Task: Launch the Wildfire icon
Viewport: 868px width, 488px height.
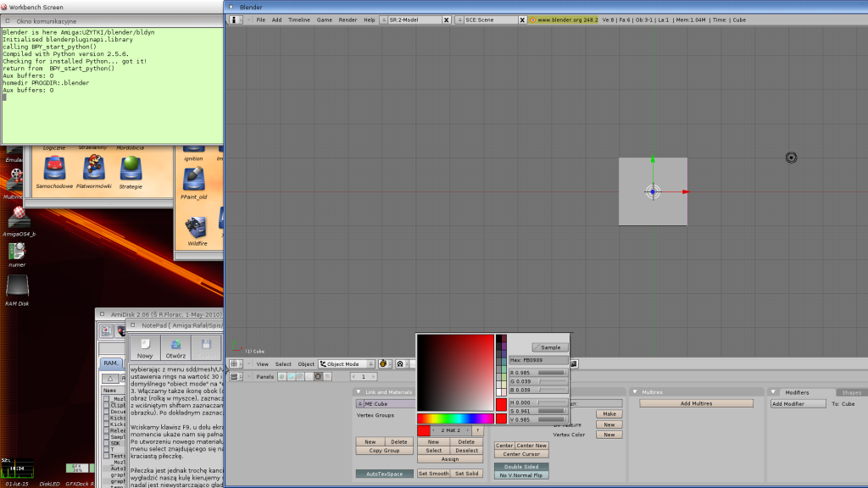Action: 197,227
